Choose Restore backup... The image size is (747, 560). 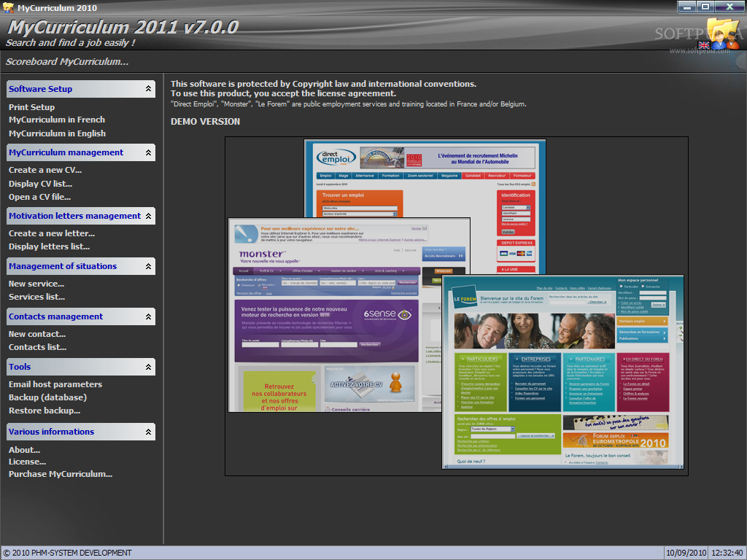click(44, 411)
